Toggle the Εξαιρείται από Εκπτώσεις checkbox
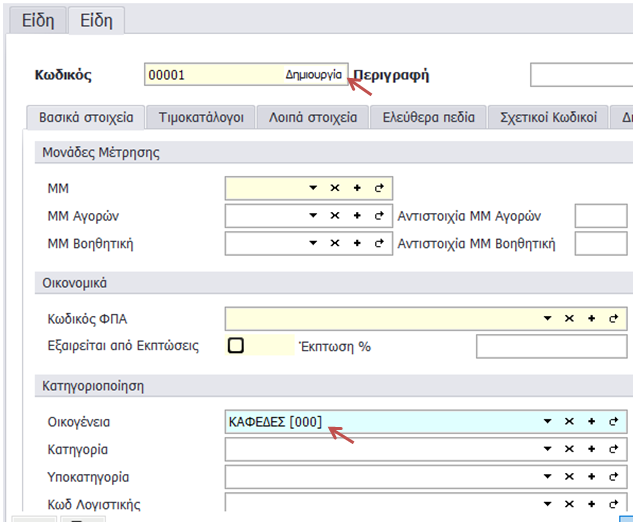 (x=236, y=346)
